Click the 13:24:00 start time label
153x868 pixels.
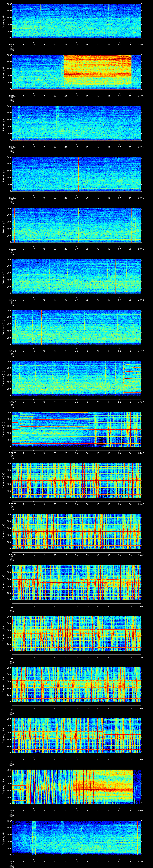coord(12,44)
